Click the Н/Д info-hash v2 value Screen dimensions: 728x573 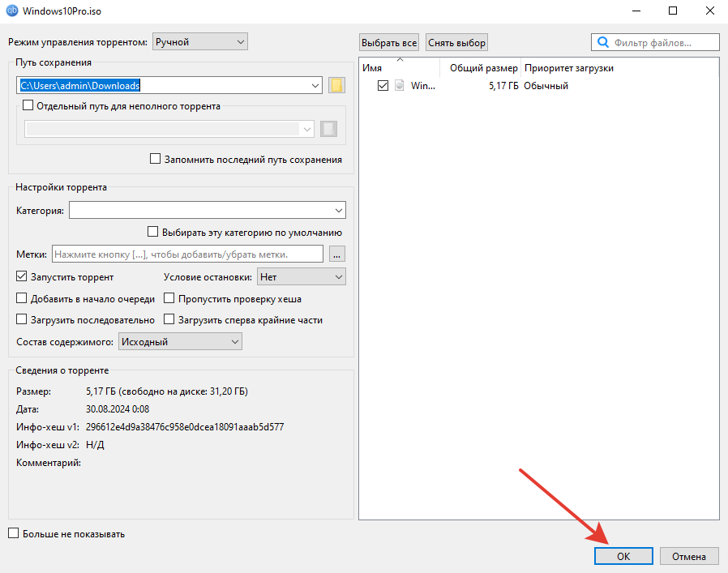[x=95, y=445]
